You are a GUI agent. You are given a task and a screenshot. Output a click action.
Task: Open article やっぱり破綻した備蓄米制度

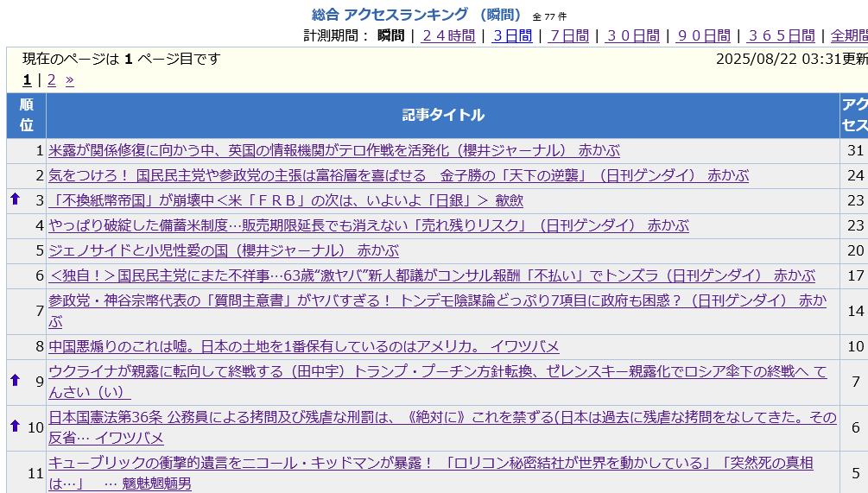(369, 225)
